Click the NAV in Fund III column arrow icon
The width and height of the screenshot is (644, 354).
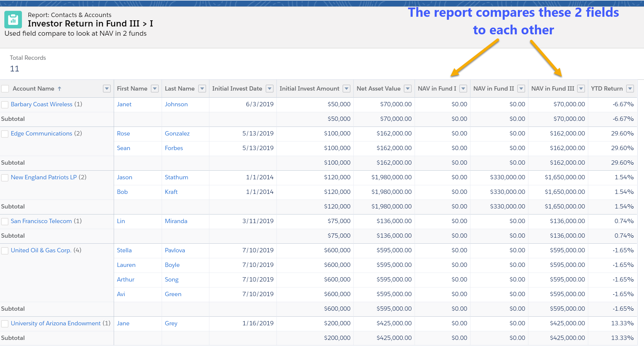pos(581,89)
